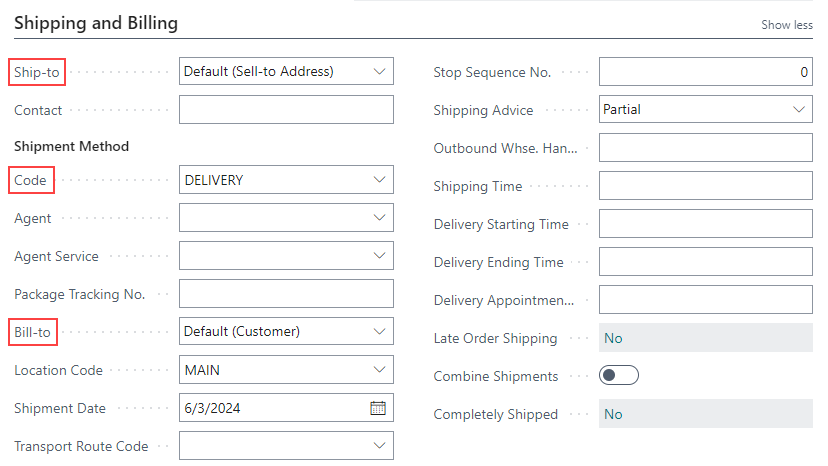
Task: Expand the Bill-to dropdown
Action: 379,331
